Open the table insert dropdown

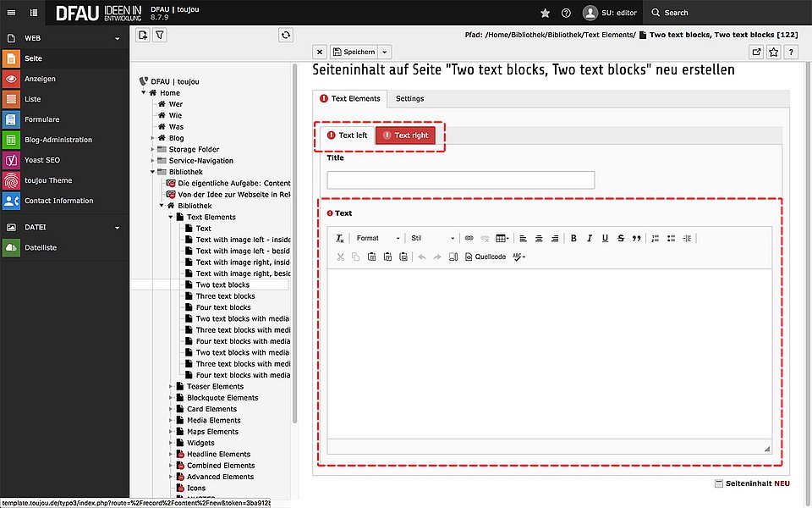(x=502, y=239)
